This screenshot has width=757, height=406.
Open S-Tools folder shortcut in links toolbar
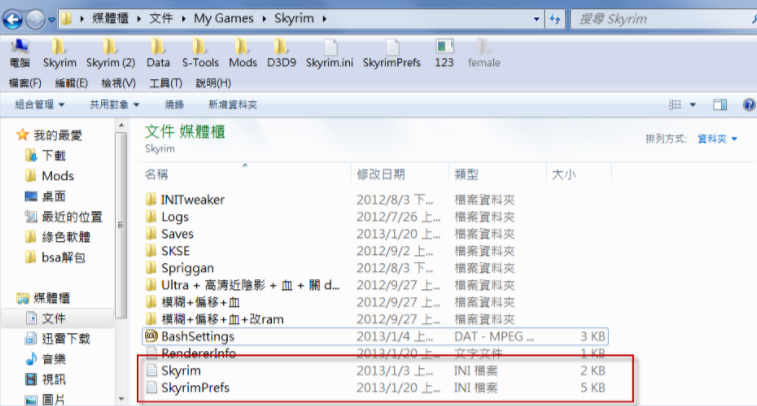coord(200,54)
